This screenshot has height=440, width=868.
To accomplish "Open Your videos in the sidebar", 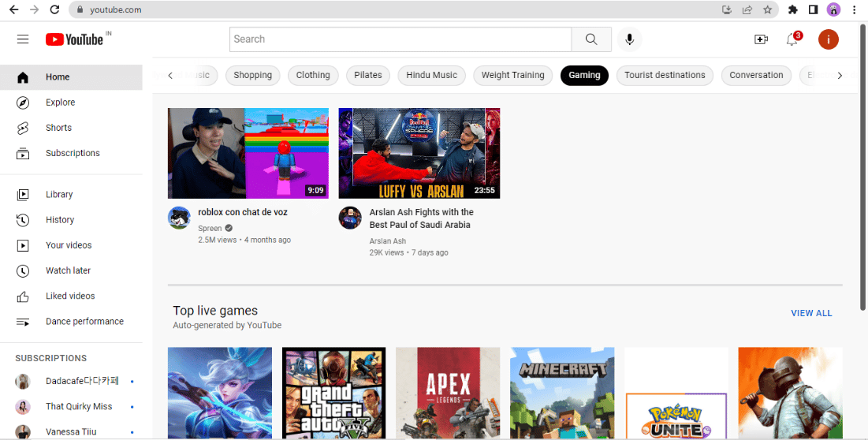I will 71,245.
